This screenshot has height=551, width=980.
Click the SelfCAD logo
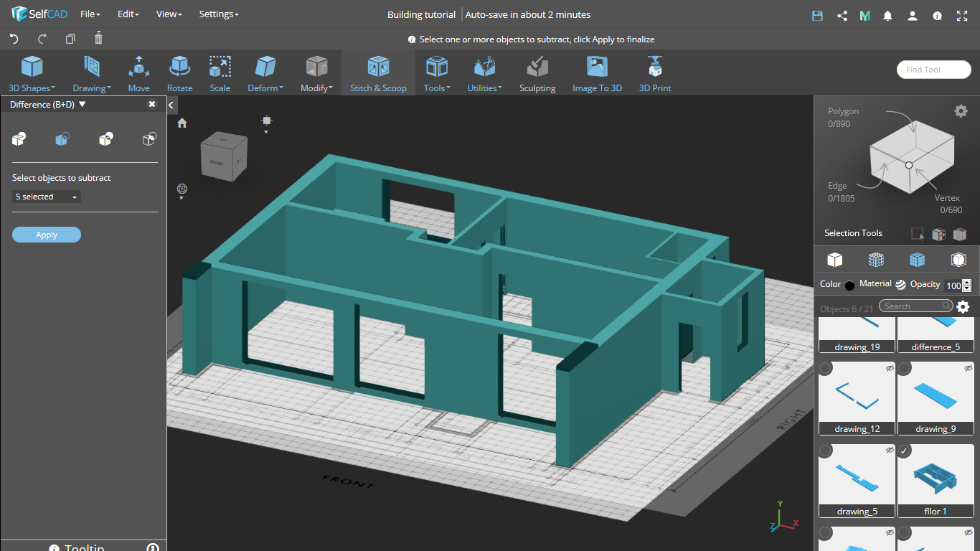(x=39, y=14)
